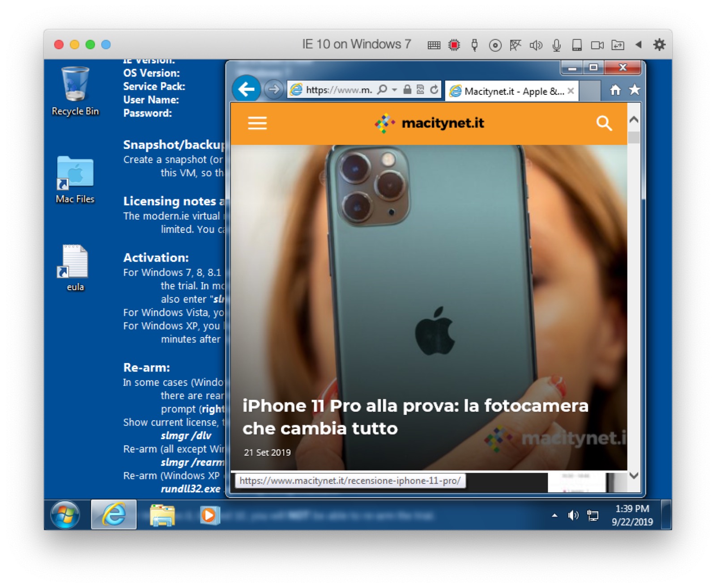Viewport: 716px width, 588px height.
Task: Open the virtual machine settings gear
Action: 659,45
